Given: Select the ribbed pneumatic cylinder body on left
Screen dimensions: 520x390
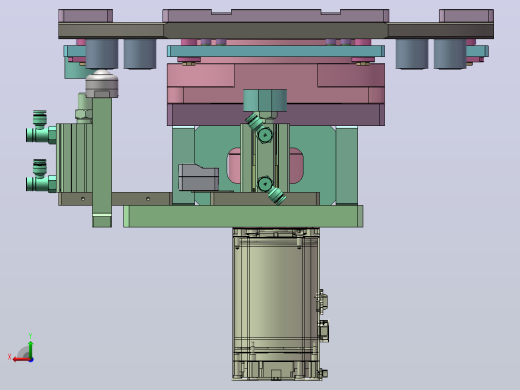Looking at the screenshot, I should click(74, 158).
